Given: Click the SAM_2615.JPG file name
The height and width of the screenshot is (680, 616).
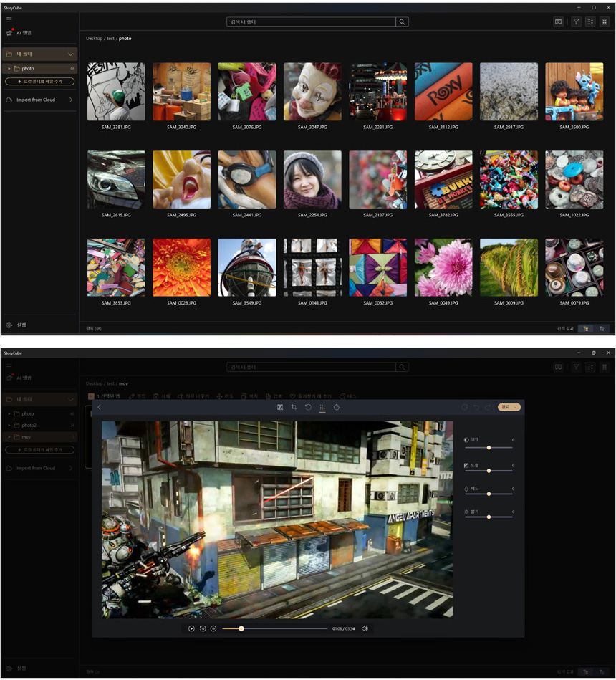Looking at the screenshot, I should [116, 215].
